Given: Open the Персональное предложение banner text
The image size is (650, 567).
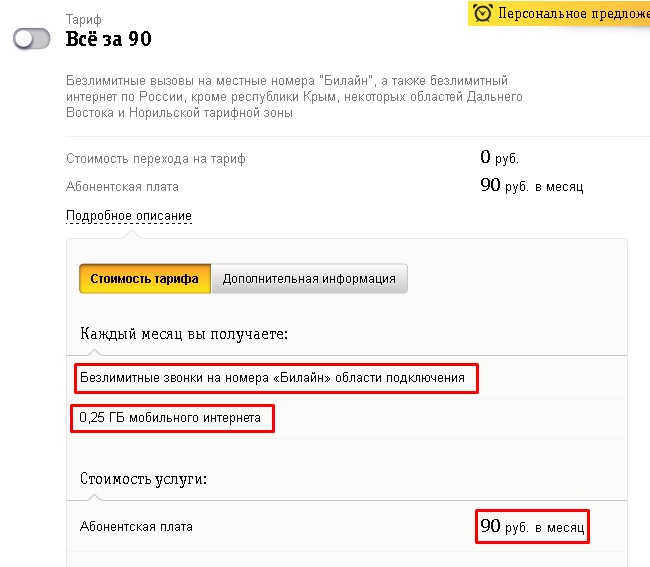Looking at the screenshot, I should point(574,13).
